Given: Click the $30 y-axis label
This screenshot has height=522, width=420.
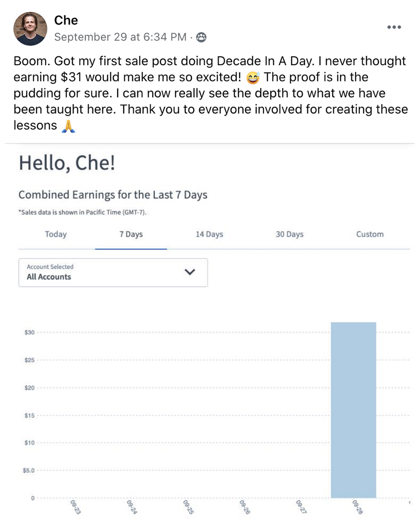Looking at the screenshot, I should point(29,332).
